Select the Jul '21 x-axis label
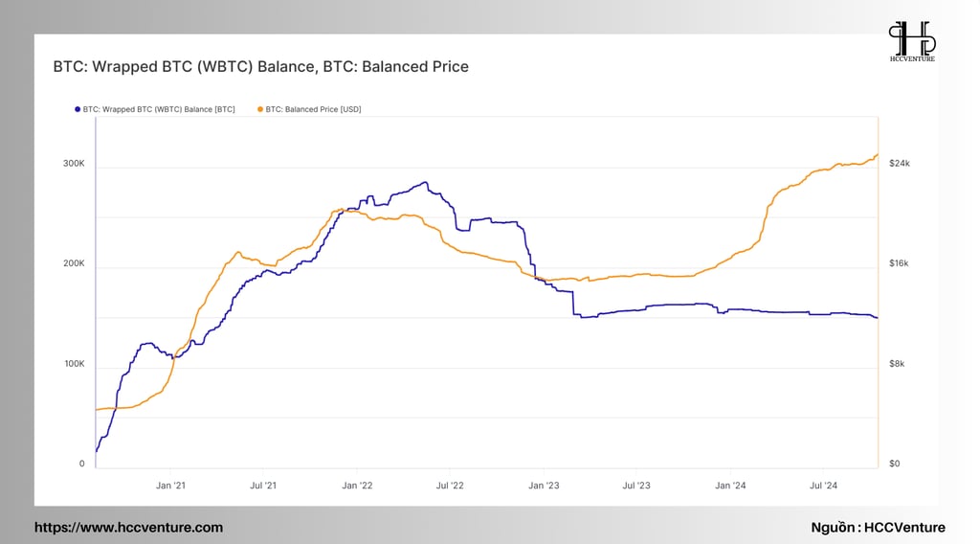Viewport: 980px width, 544px height. [x=263, y=486]
